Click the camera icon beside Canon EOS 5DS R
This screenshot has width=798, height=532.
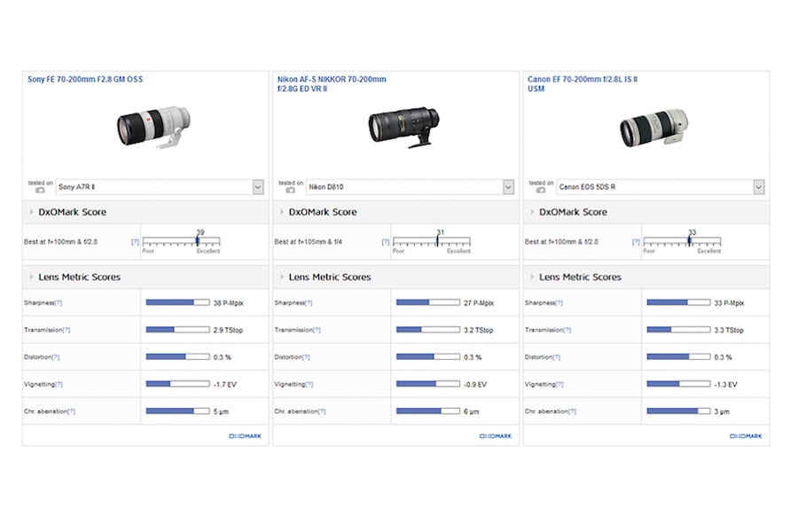[541, 191]
